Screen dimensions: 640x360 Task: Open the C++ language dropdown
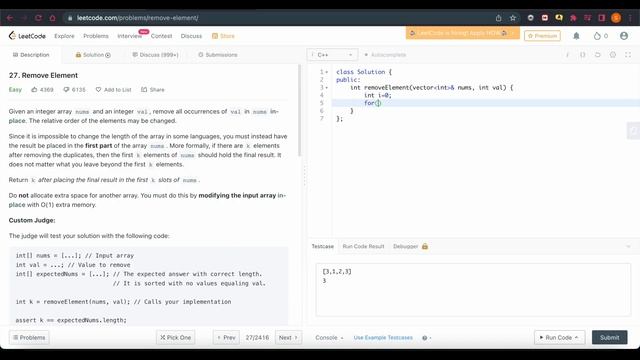332,55
